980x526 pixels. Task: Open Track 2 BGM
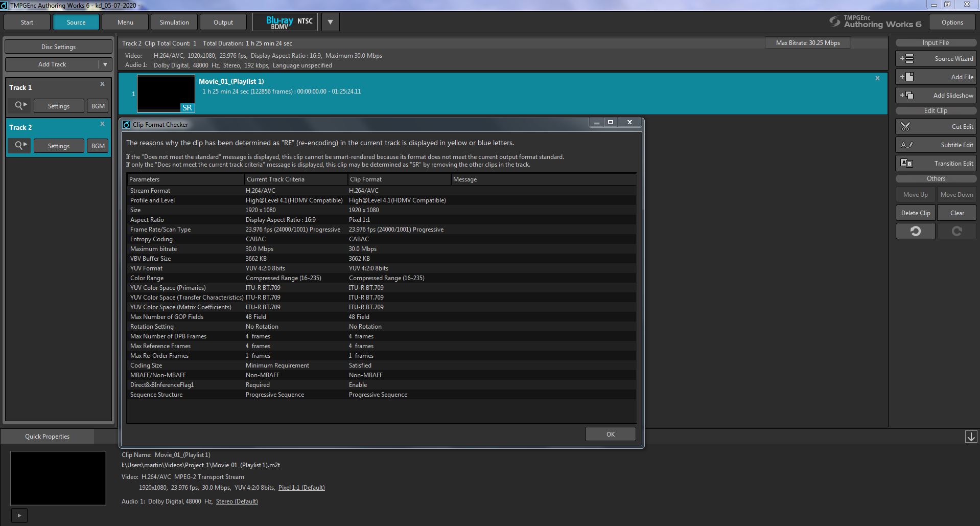(x=98, y=146)
